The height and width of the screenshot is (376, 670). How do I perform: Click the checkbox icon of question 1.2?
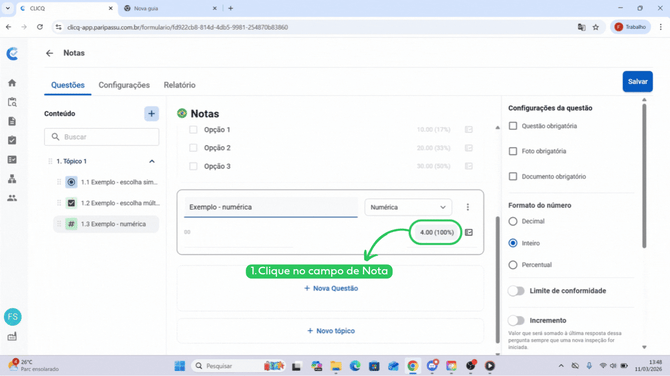(x=71, y=203)
